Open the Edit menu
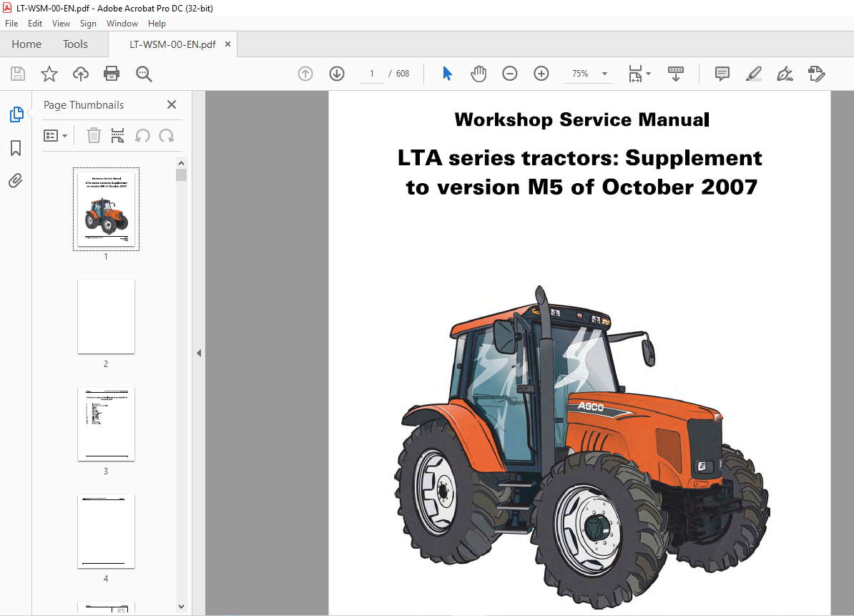This screenshot has width=854, height=616. pyautogui.click(x=35, y=24)
